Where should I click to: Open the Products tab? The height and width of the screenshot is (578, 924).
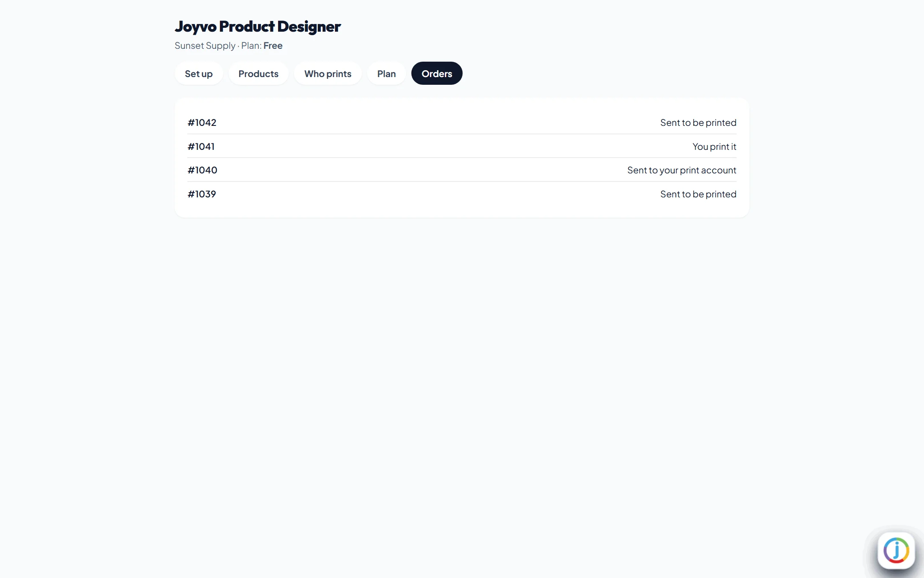click(x=258, y=74)
